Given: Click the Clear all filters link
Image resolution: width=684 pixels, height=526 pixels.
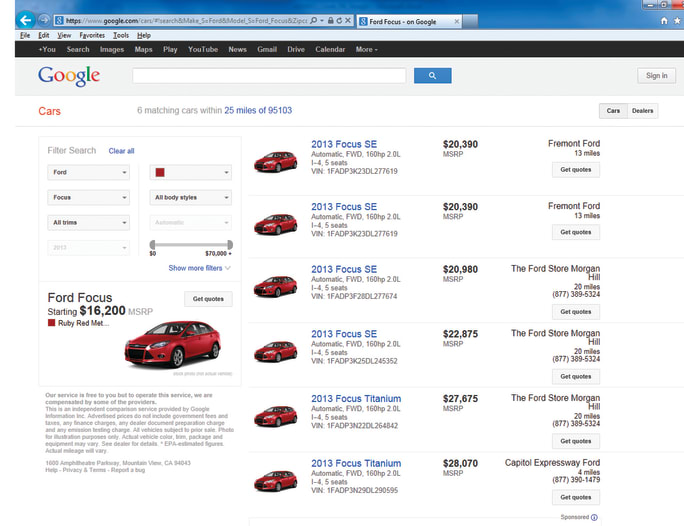Looking at the screenshot, I should 121,151.
